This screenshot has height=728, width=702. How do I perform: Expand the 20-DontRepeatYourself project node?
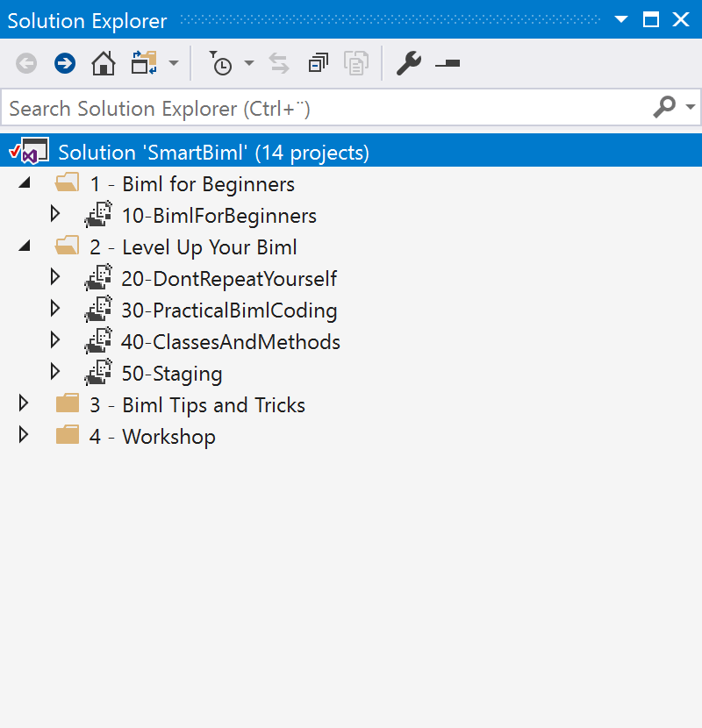click(x=55, y=278)
